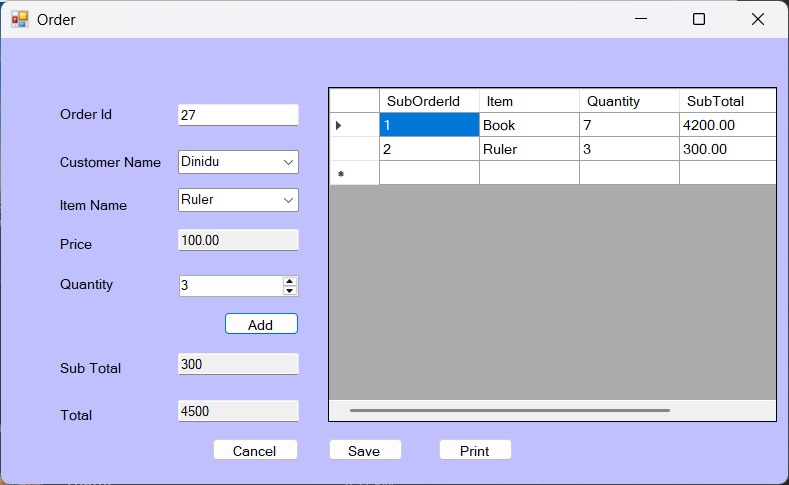789x485 pixels.
Task: Select the Ruler cell in the grid
Action: [528, 149]
